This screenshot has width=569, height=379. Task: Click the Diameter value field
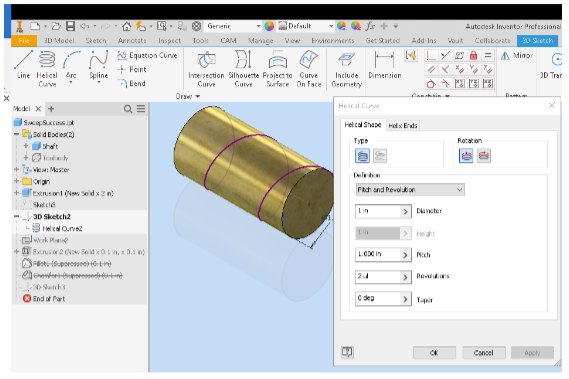tap(378, 211)
